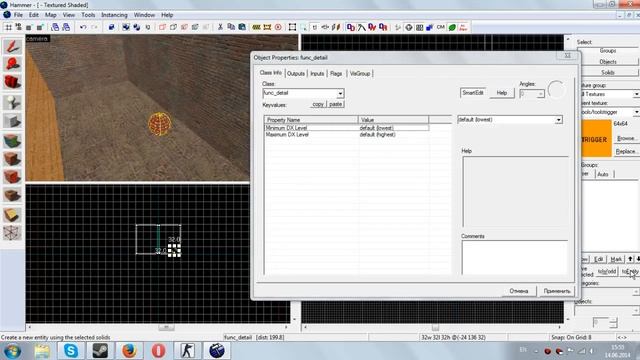
Task: Toggle radius culling red circle button
Action: 278,27
